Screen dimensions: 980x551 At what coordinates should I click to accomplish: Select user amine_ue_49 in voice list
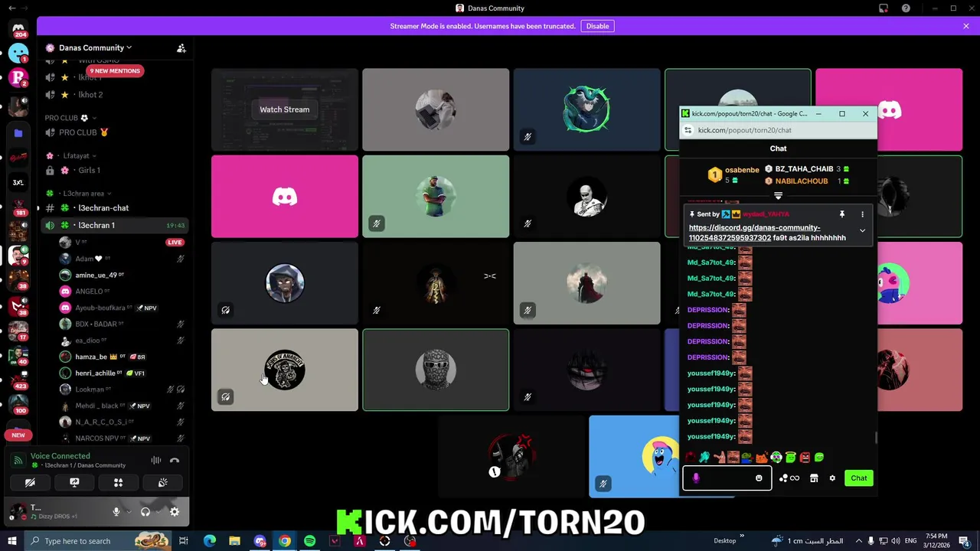pos(122,275)
